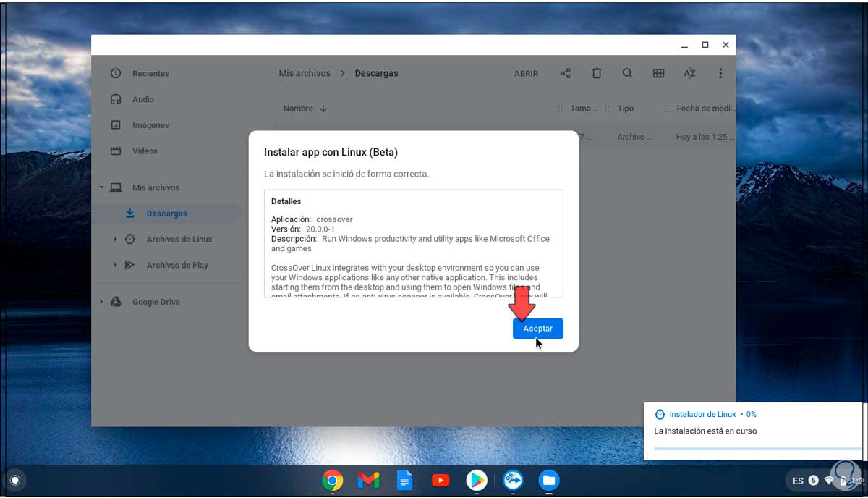Open the three-dot more menu
The width and height of the screenshot is (868, 498).
tap(720, 73)
